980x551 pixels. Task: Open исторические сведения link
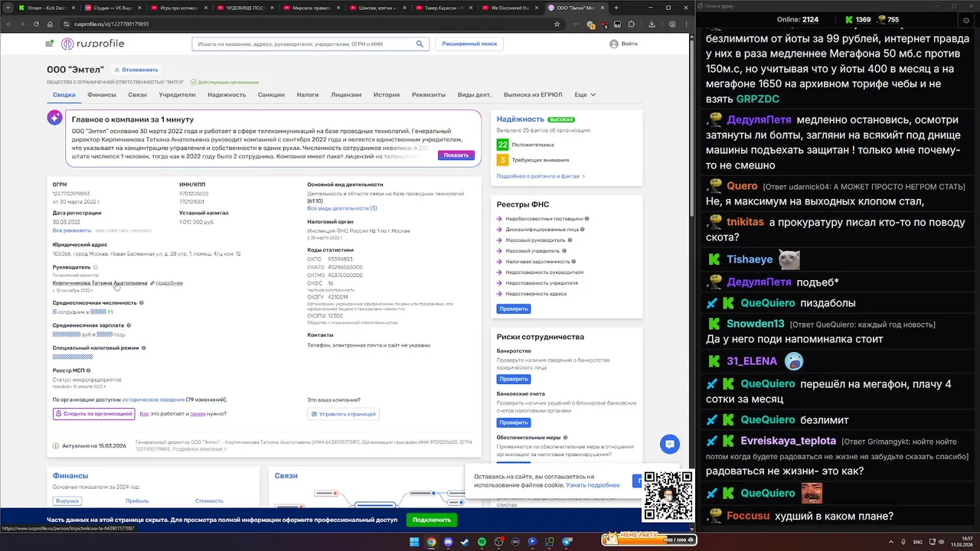pos(153,399)
